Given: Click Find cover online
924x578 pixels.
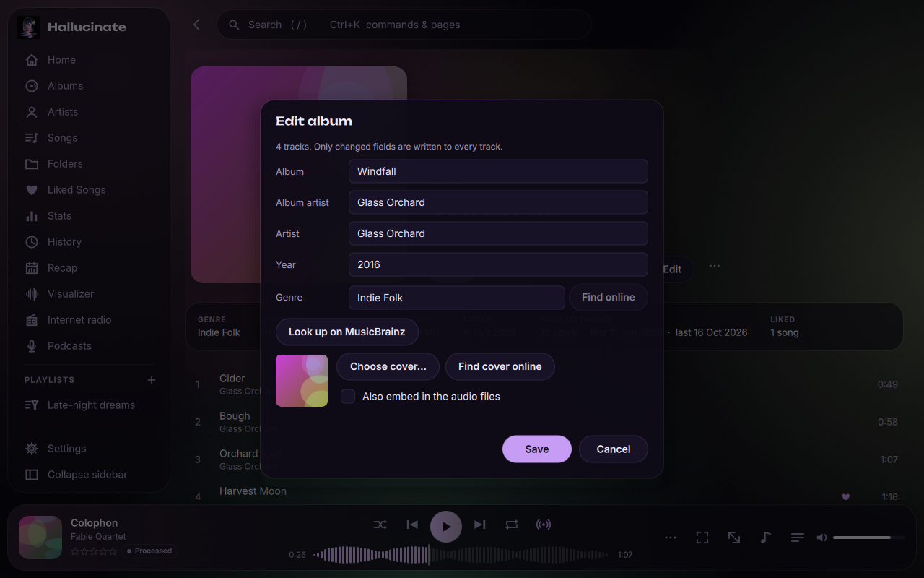Looking at the screenshot, I should [500, 366].
